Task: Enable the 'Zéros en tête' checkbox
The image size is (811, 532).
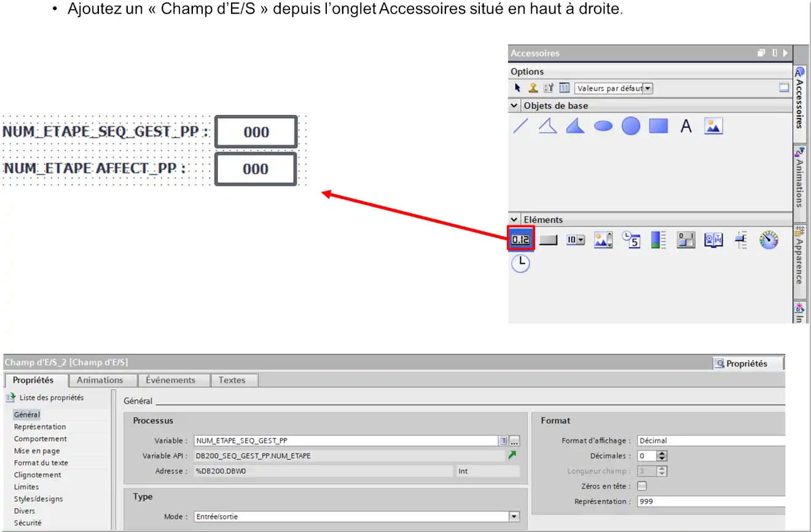Action: click(642, 486)
